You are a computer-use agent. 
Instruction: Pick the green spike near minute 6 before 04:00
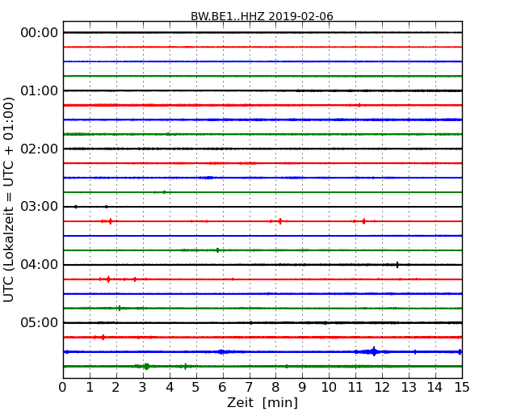(x=217, y=250)
